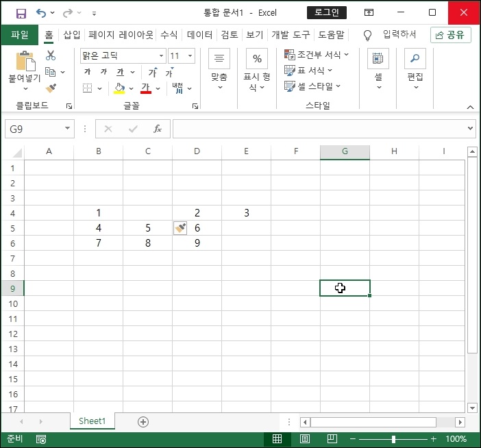Apply the red font color
Screen dimensions: 481x448
[146, 88]
